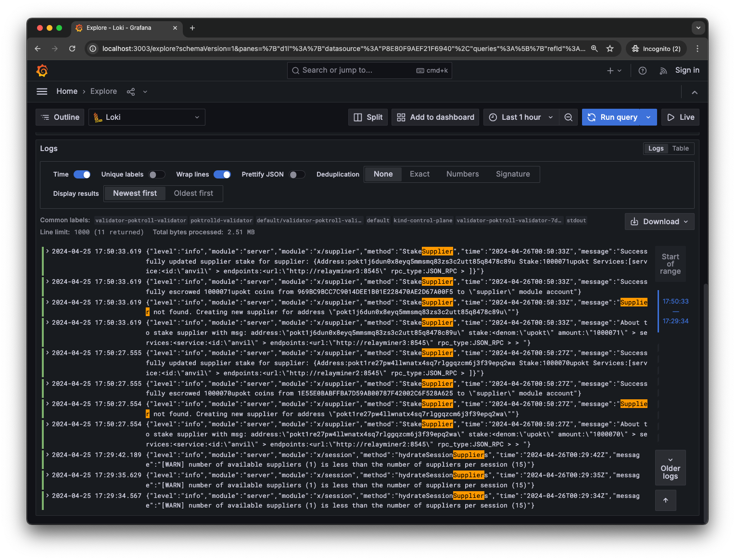
Task: Click Add to dashboard button
Action: pos(435,117)
